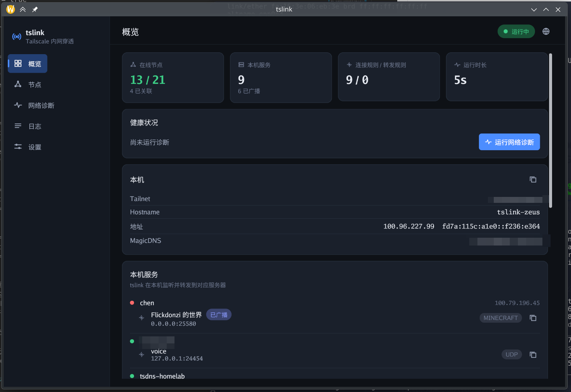Screen dimensions: 571x392
Task: Click the red status dot for chen
Action: (x=132, y=303)
